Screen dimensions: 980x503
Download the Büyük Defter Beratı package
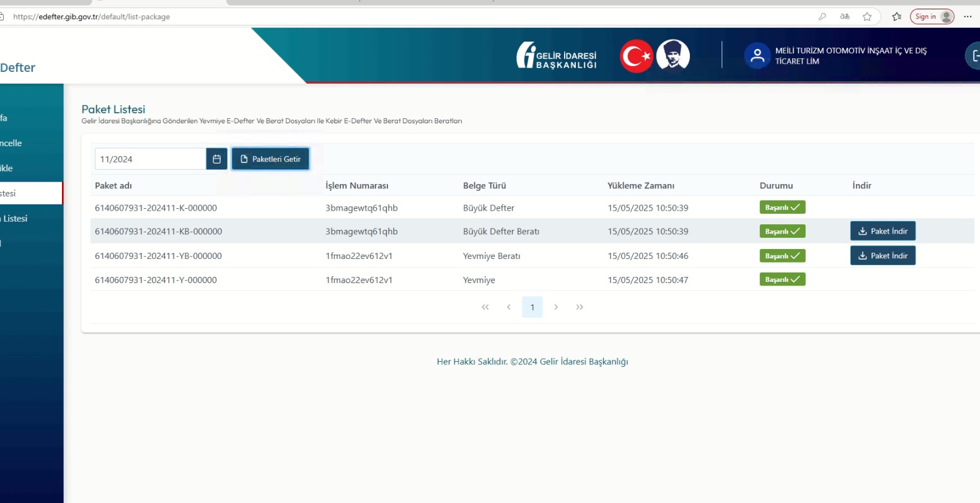(x=882, y=231)
